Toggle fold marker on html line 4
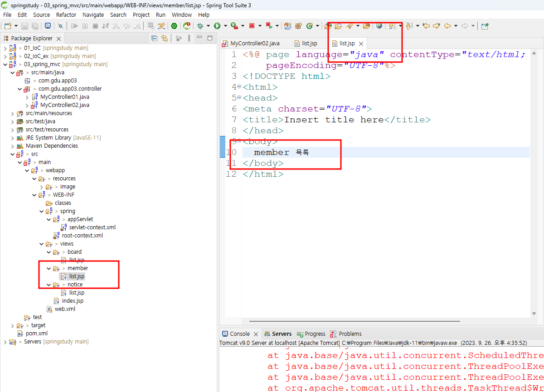This screenshot has width=544, height=392. point(239,87)
